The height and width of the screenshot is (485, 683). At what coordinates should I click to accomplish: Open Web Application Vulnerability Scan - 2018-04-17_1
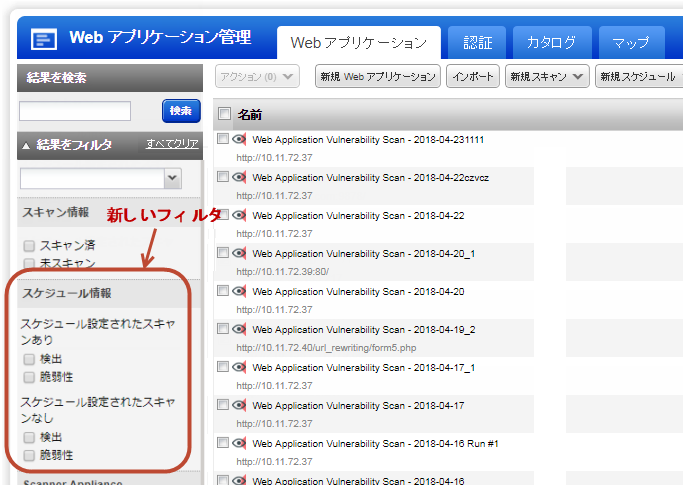pos(363,367)
